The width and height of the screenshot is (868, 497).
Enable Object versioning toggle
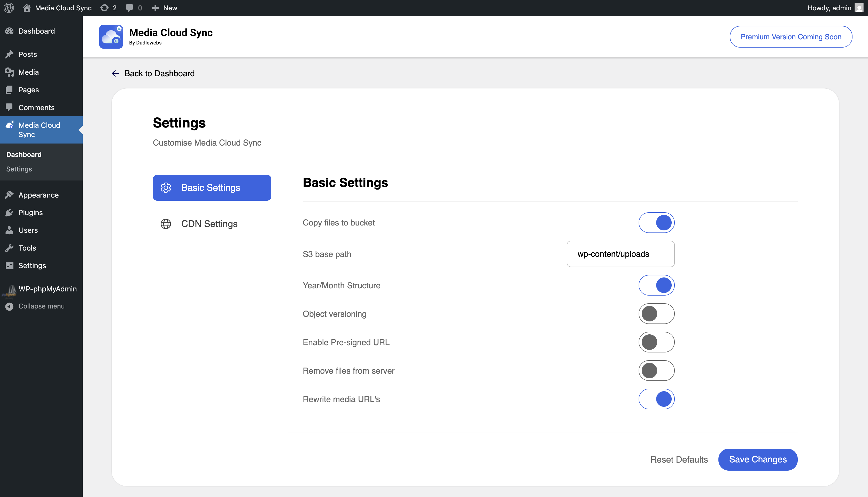pos(656,314)
